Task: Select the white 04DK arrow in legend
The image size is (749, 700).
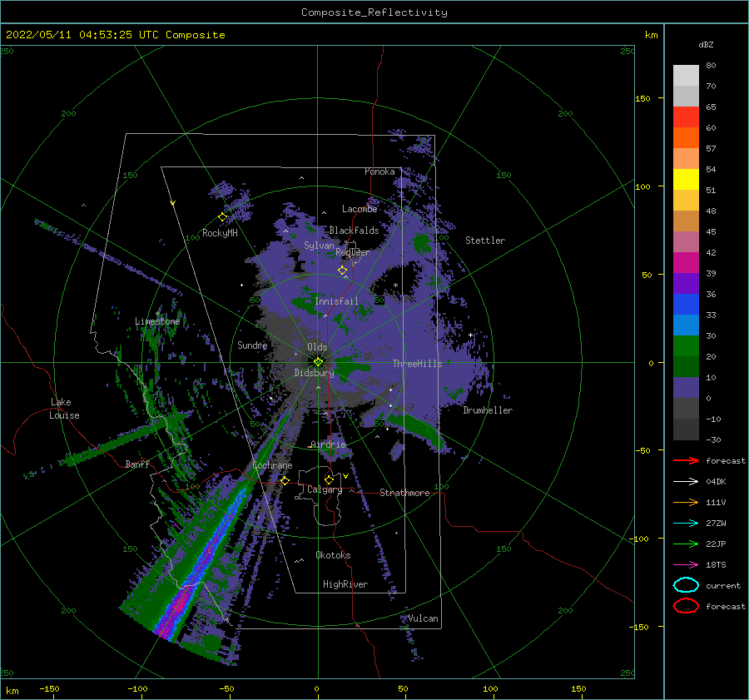Action: [686, 481]
